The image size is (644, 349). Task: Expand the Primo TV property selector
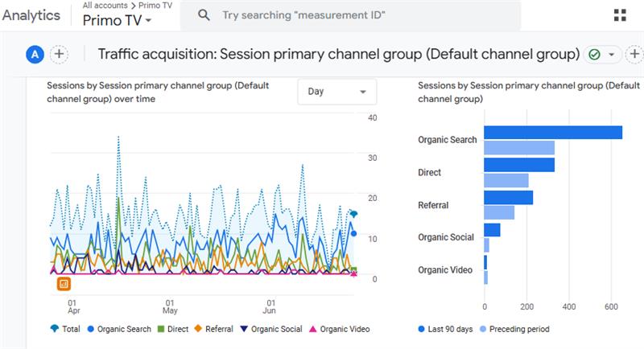click(117, 21)
